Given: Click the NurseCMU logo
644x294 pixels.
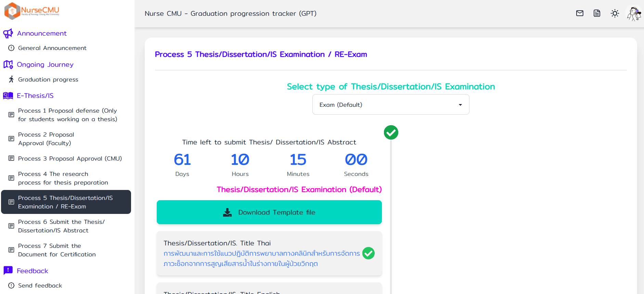Looking at the screenshot, I should (32, 11).
